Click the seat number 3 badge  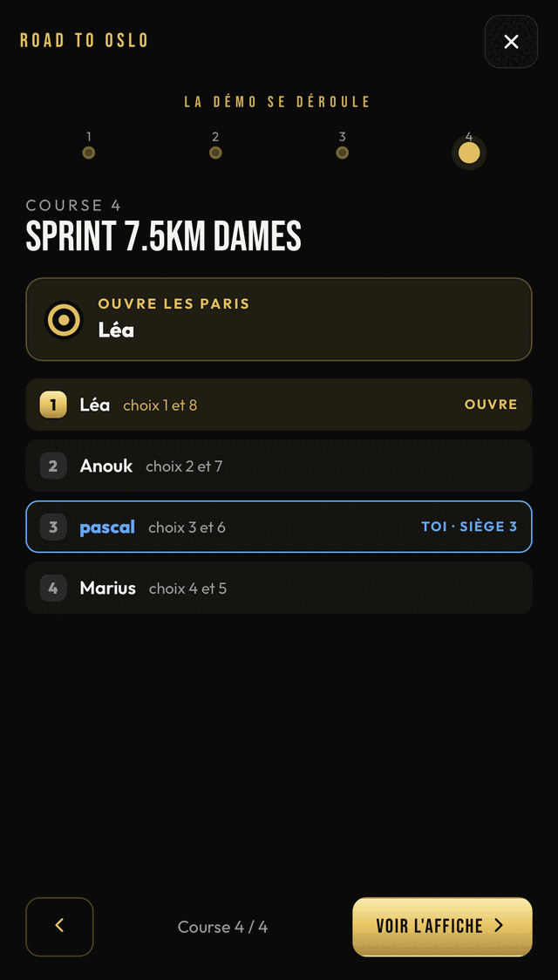53,527
